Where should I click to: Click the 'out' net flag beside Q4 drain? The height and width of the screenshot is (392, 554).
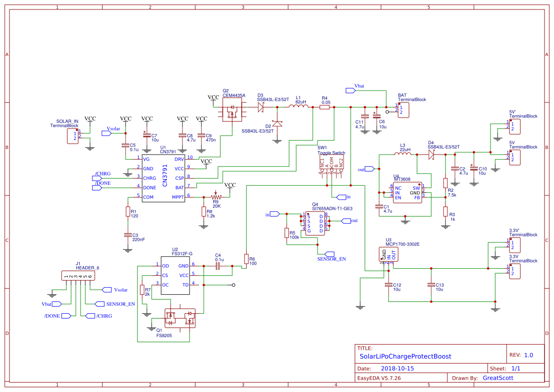click(346, 221)
